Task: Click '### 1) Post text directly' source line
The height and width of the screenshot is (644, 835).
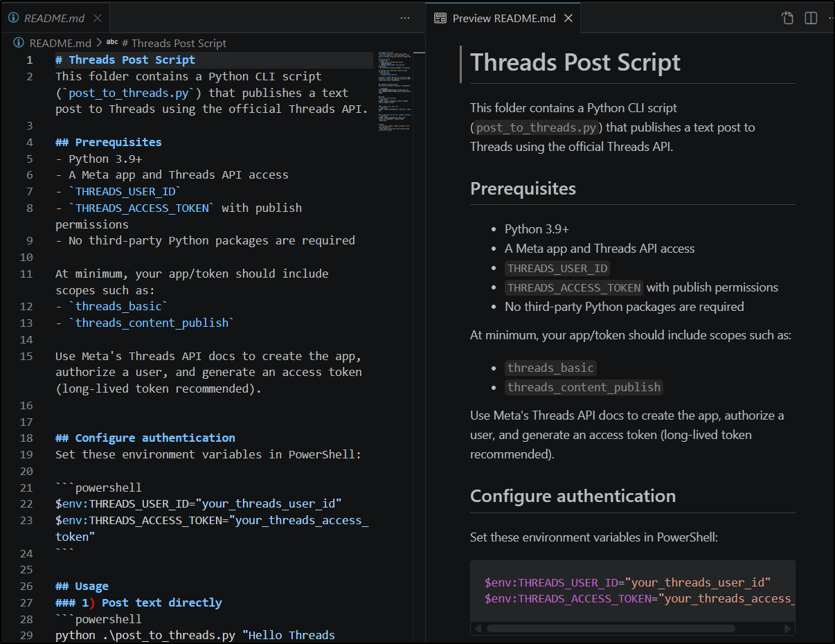Action: [138, 602]
